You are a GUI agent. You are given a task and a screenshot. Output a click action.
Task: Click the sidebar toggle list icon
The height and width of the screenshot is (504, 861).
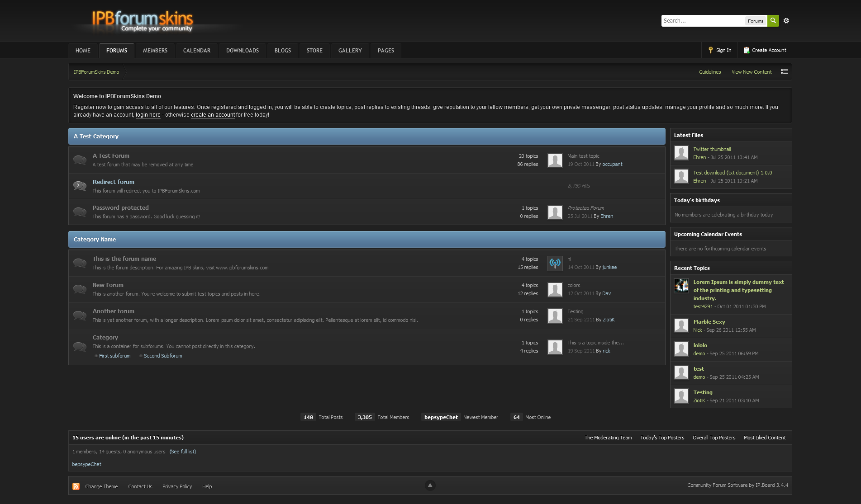[x=785, y=72]
